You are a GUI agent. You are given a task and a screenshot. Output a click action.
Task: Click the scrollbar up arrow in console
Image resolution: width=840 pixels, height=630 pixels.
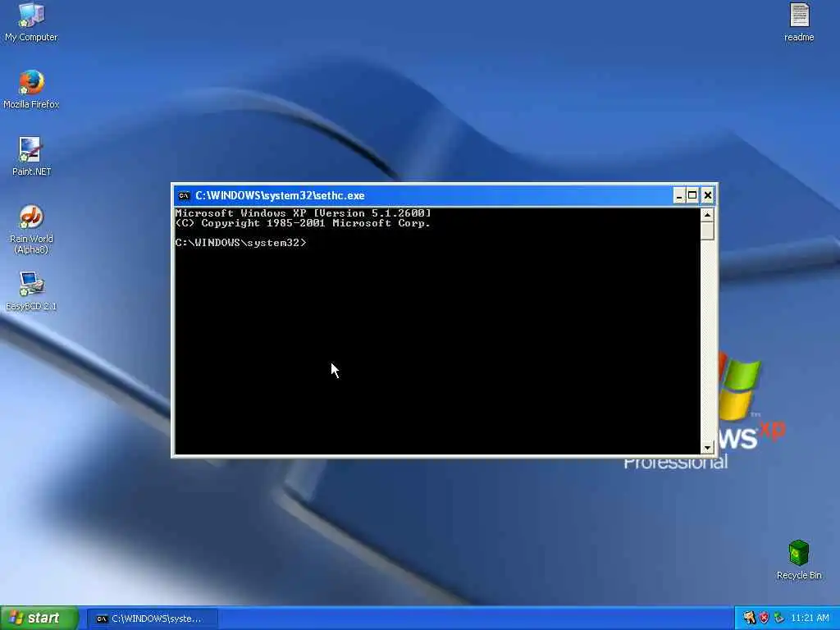click(707, 215)
